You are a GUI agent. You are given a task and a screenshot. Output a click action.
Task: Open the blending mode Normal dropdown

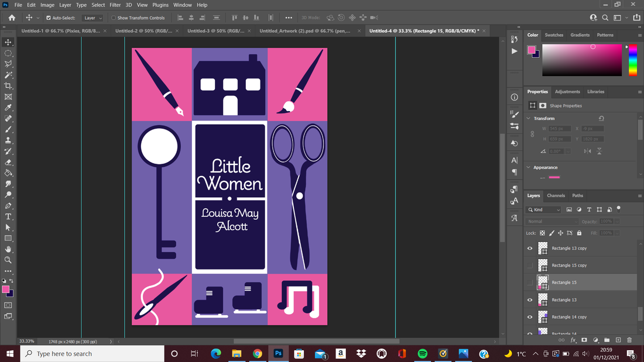point(552,222)
